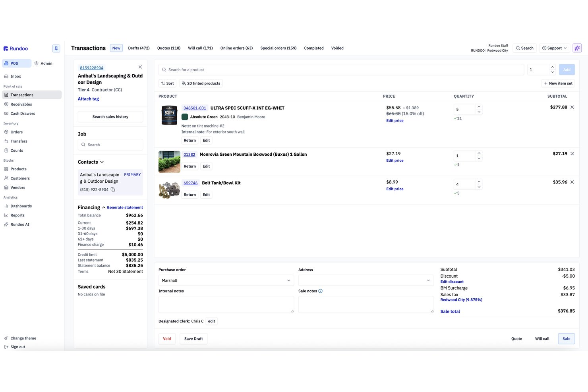Viewport: 588px width, 392px height.
Task: Remove the Bolt Tank/Bowl Kit line item
Action: [x=572, y=182]
